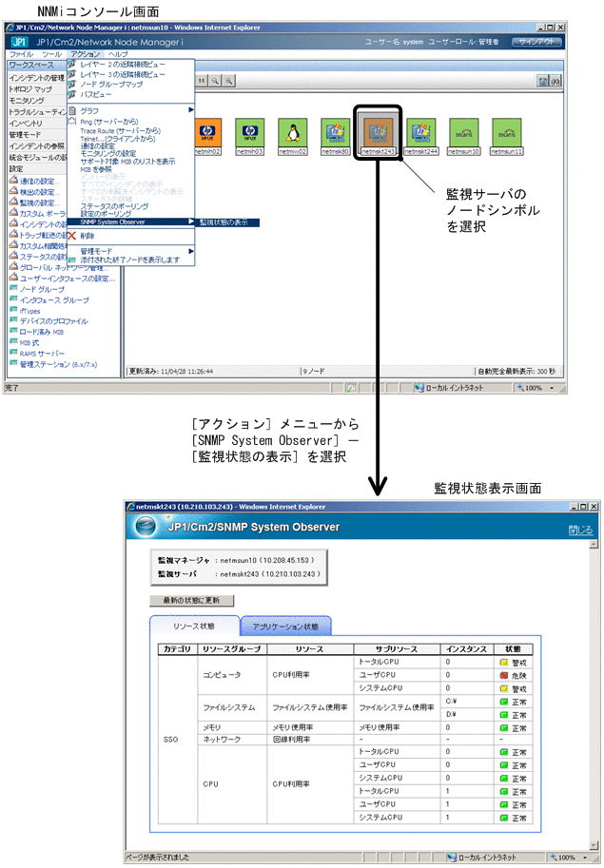The height and width of the screenshot is (868, 604).
Task: Click the ワークスペース panel header
Action: coord(36,66)
